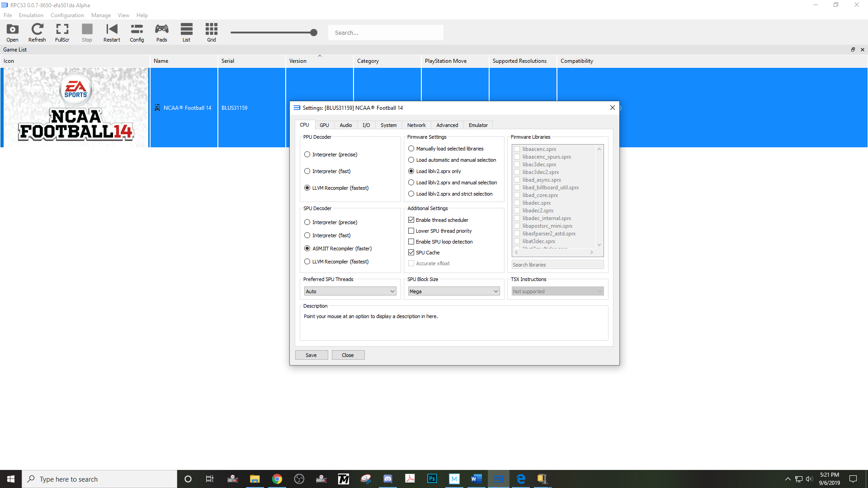
Task: Open Google Chrome from the taskbar
Action: pyautogui.click(x=277, y=479)
